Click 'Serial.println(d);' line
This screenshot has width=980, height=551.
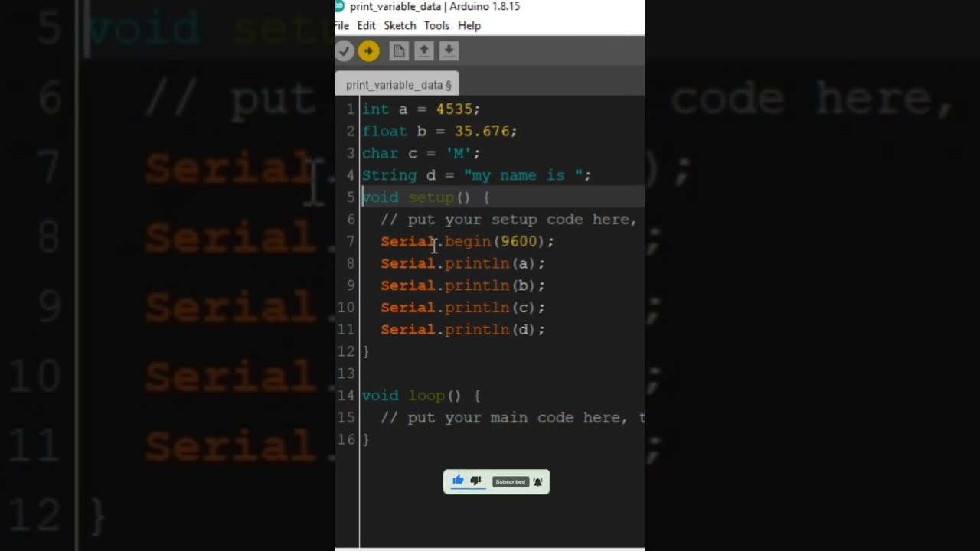click(x=462, y=330)
